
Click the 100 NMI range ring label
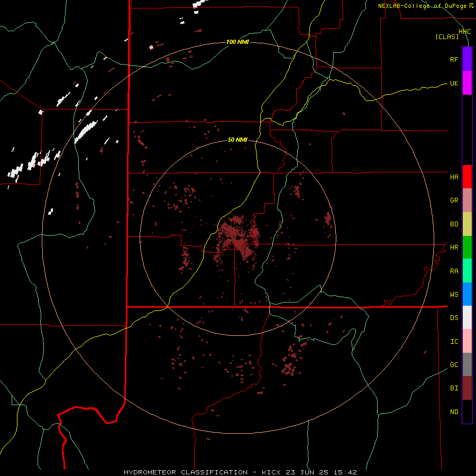tap(237, 42)
